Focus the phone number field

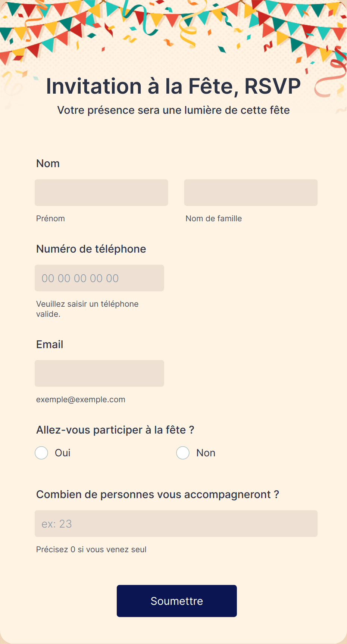(x=99, y=278)
